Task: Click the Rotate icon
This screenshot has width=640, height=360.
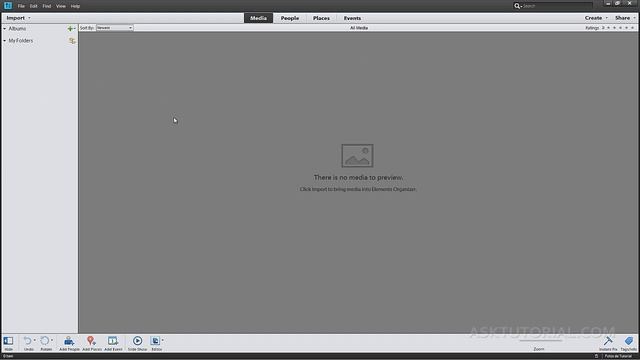Action: pyautogui.click(x=44, y=340)
